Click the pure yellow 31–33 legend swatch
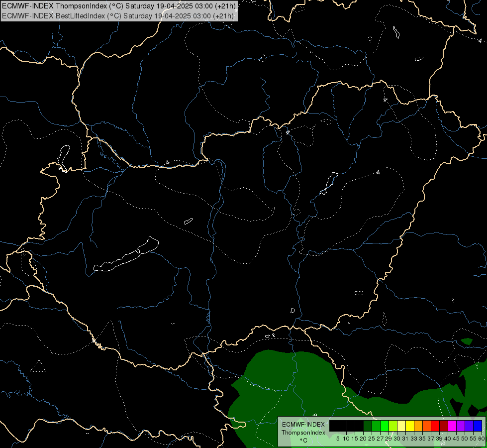487x448 pixels. pos(410,426)
